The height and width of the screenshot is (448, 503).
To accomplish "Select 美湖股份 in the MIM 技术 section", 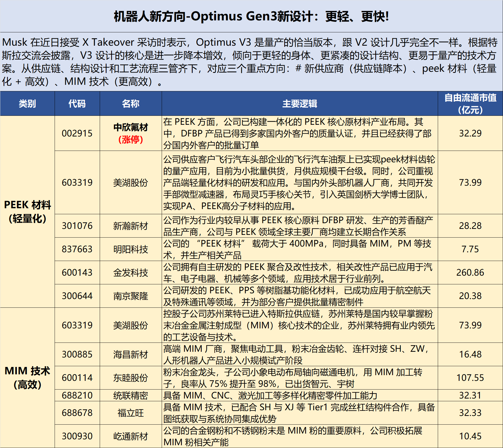I will 131,325.
